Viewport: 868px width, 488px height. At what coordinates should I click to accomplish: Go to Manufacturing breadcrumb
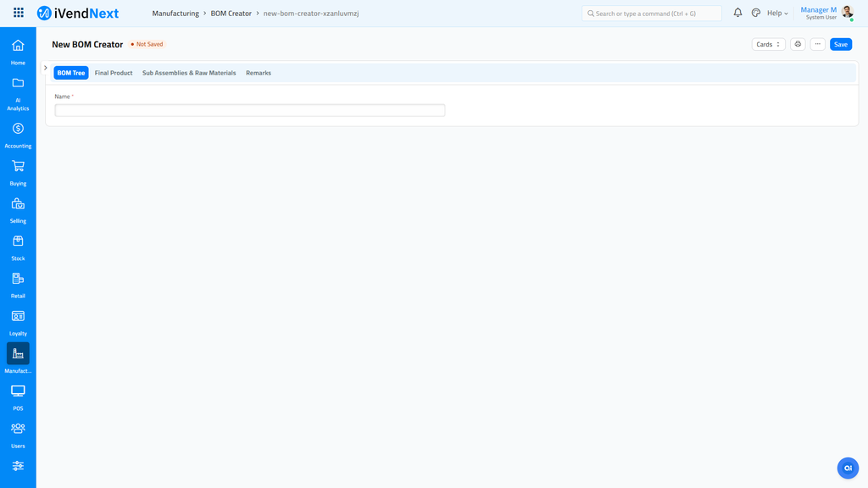(175, 14)
